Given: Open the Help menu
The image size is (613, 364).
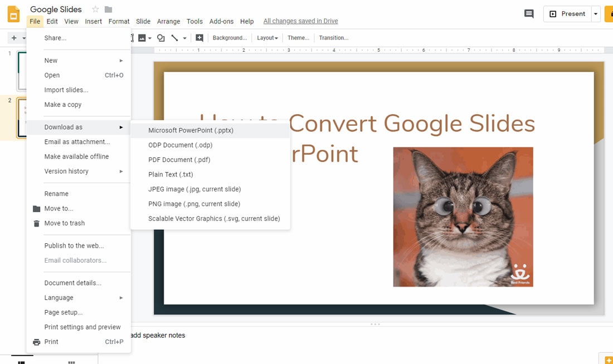Looking at the screenshot, I should [247, 21].
